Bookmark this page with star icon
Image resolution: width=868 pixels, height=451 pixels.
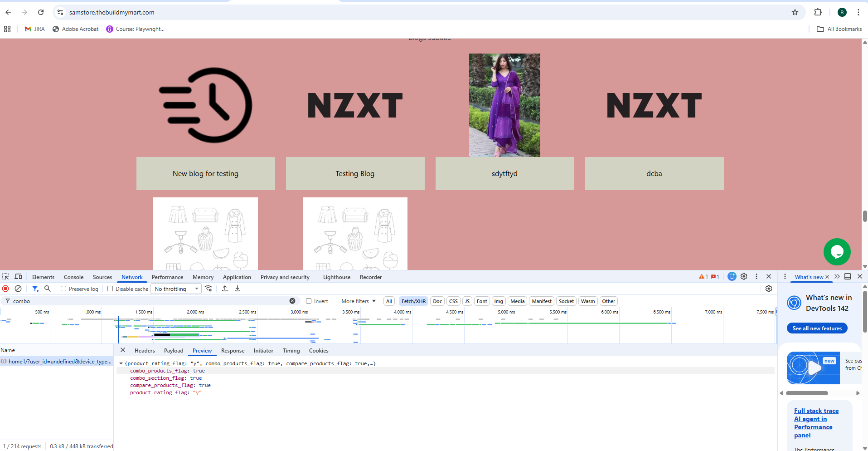795,12
